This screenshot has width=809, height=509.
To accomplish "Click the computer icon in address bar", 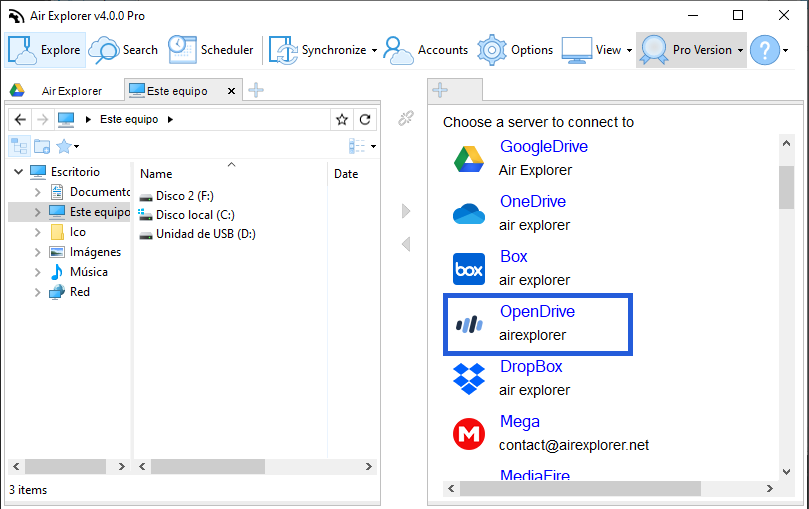I will pos(66,120).
